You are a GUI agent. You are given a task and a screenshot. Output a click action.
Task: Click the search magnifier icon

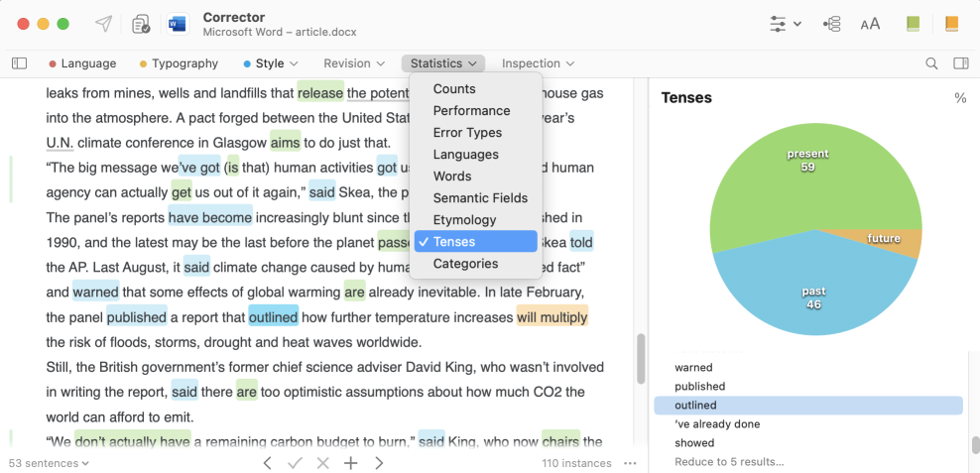coord(931,63)
